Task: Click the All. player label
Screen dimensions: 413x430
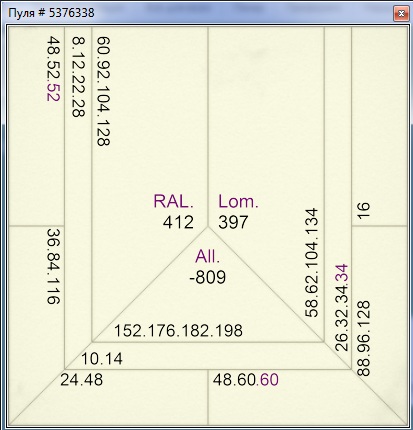Action: [x=208, y=256]
